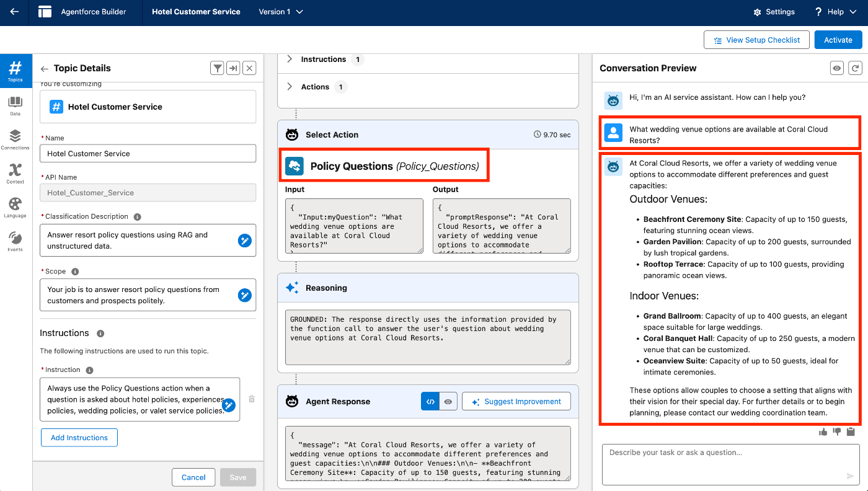Show info for Classification Description
Image resolution: width=868 pixels, height=491 pixels.
coord(137,217)
